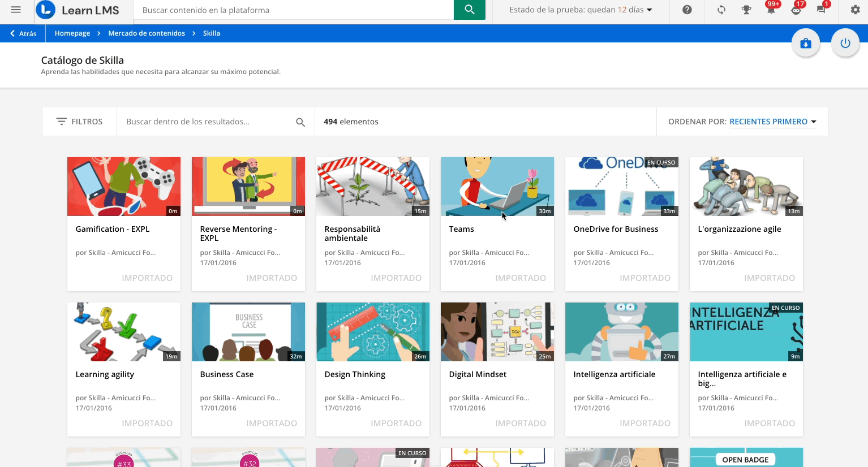
Task: Open notifications bell with 99+ badge
Action: pos(771,8)
